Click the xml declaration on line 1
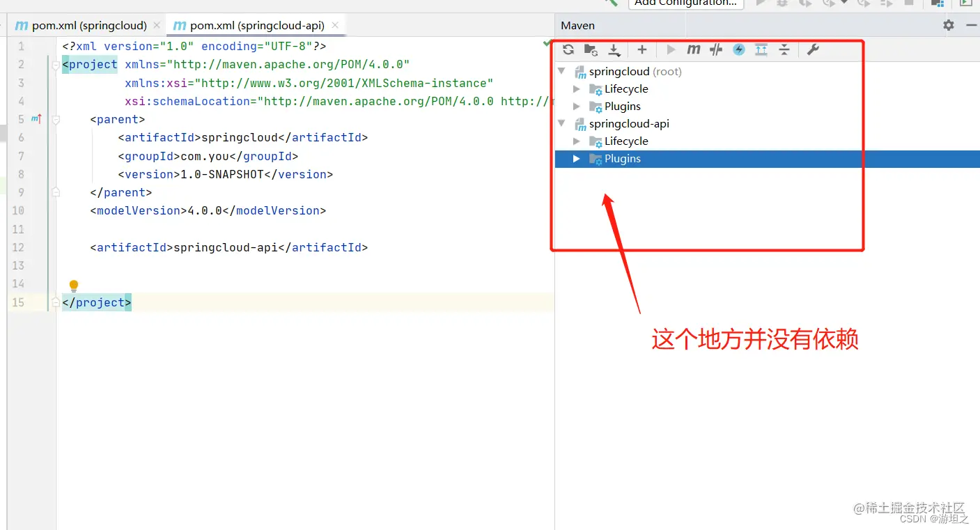 194,46
